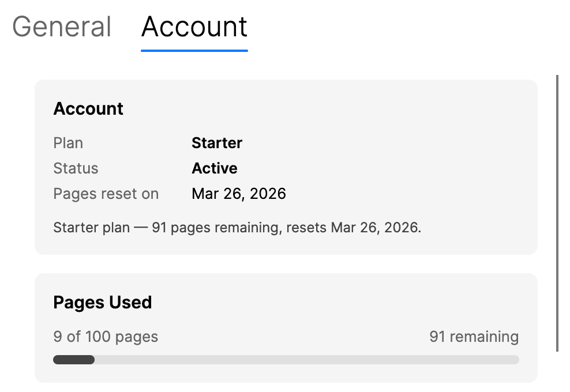Click the Status row label
The height and width of the screenshot is (392, 570).
tap(76, 168)
